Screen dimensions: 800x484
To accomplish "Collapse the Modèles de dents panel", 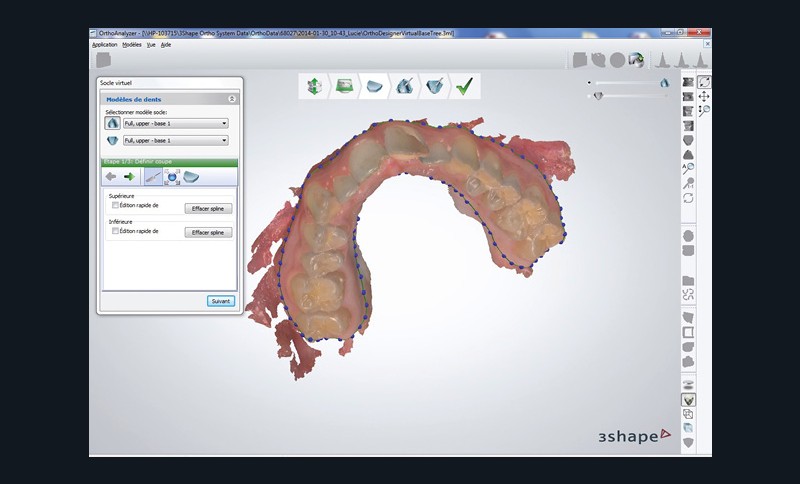I will 232,99.
